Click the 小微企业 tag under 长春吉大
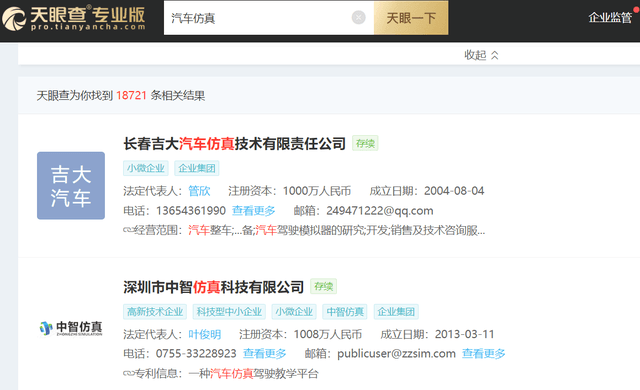The image size is (640, 390). click(x=146, y=168)
